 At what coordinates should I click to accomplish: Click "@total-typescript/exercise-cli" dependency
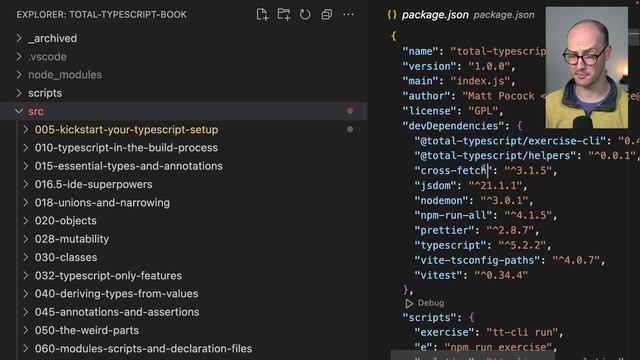coord(510,141)
